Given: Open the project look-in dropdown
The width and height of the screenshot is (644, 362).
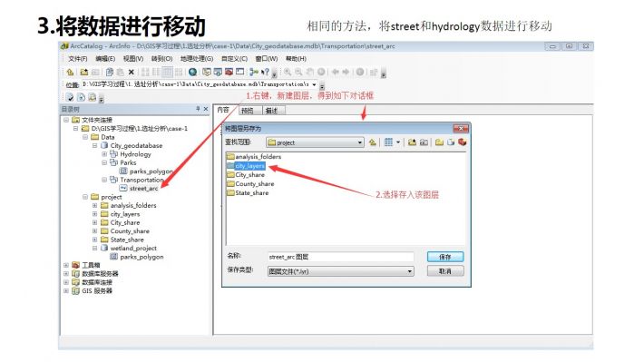Looking at the screenshot, I should (359, 142).
